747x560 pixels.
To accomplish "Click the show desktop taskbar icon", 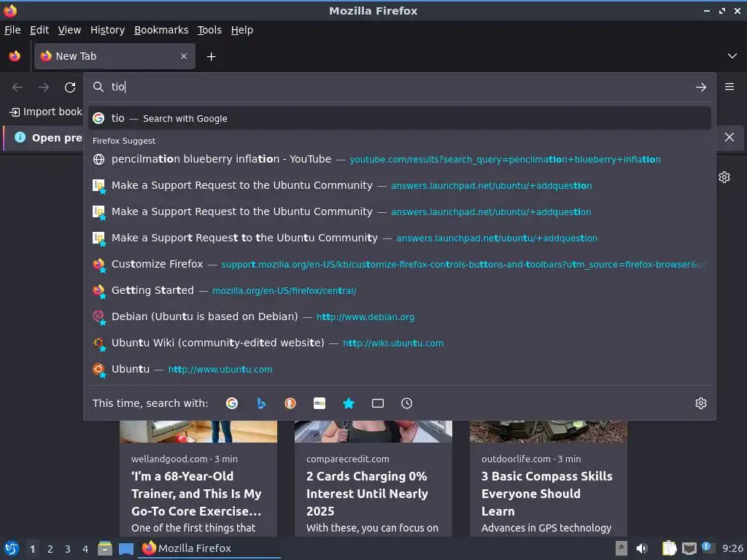I will point(125,548).
